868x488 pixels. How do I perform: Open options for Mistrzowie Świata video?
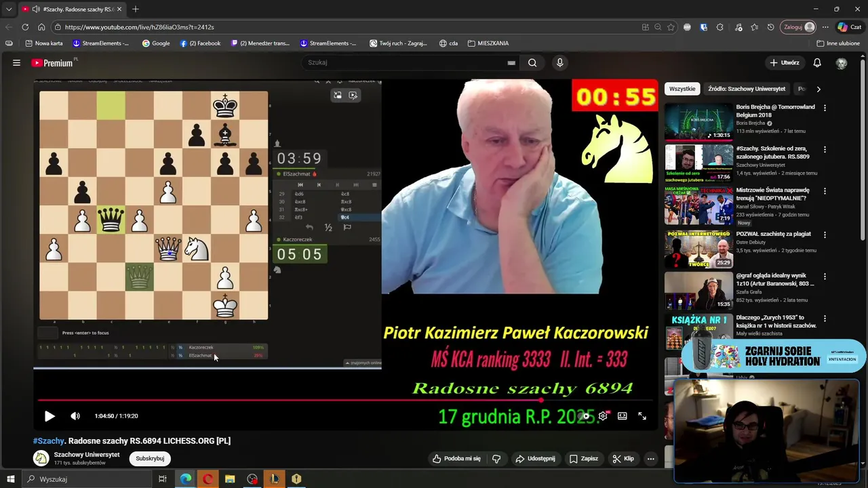pos(825,192)
